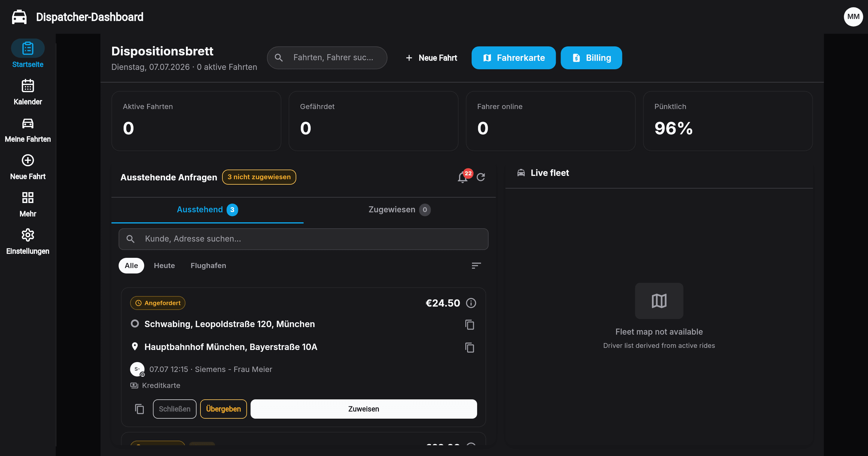
Task: Click Schwabing, Leopoldstraße 120, München text
Action: [229, 324]
